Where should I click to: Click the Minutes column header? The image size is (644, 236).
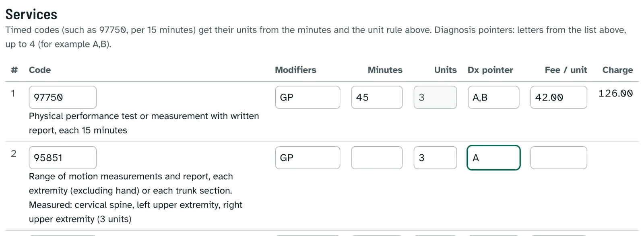[385, 70]
